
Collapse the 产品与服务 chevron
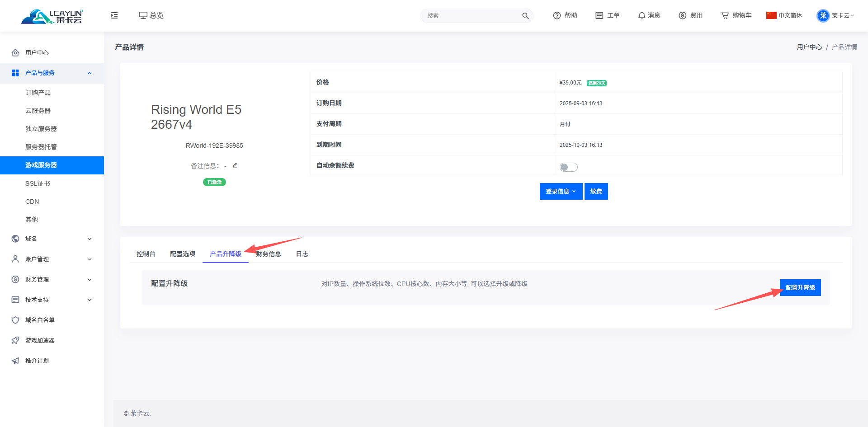coord(90,73)
